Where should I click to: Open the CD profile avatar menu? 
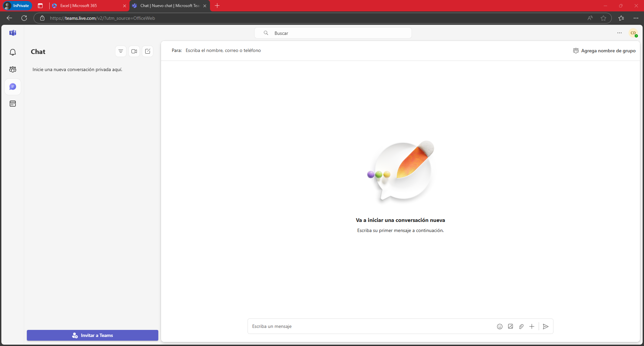[633, 33]
